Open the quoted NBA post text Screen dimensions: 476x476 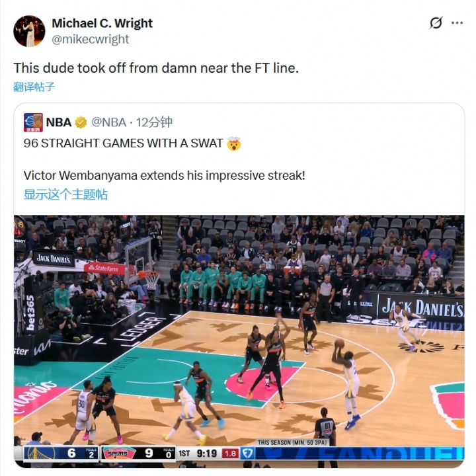pos(164,159)
